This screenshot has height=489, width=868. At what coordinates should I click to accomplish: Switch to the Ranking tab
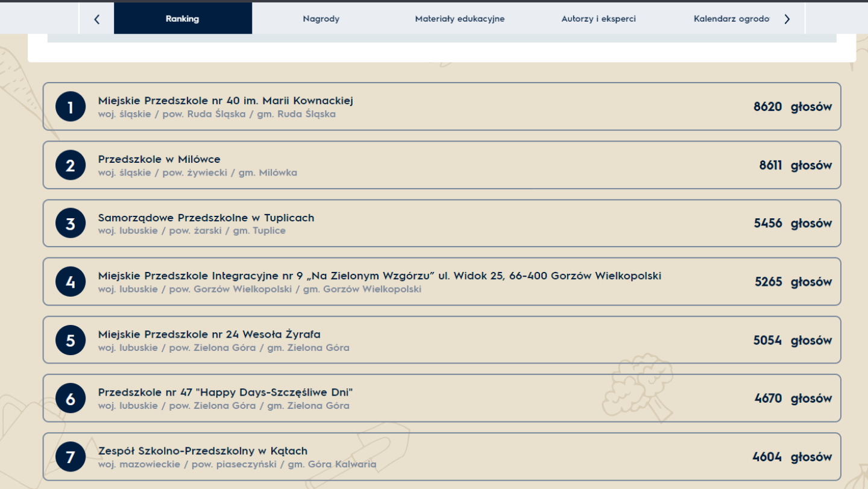click(183, 18)
